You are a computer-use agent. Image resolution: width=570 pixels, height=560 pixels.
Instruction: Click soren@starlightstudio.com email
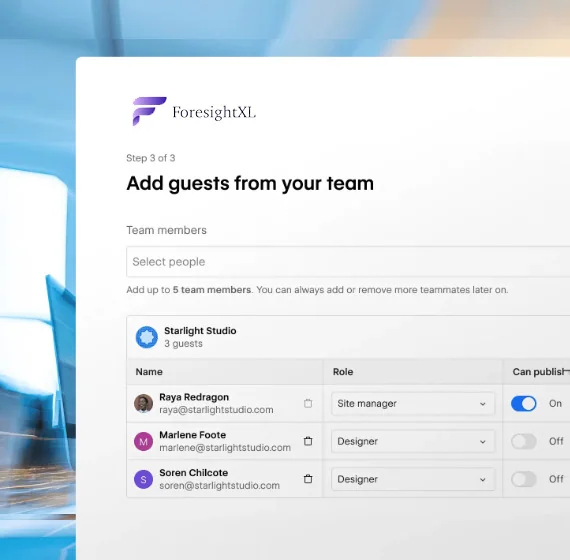(220, 485)
